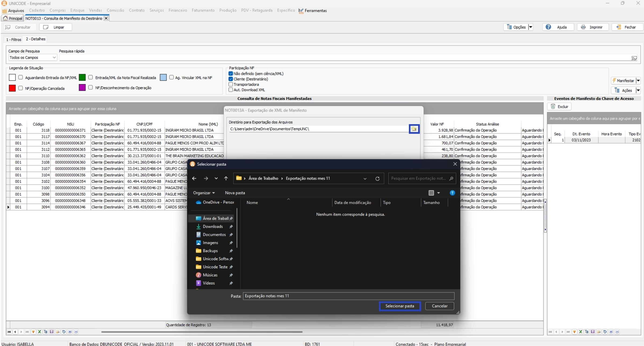Click Nova pasta in the dialog
The image size is (644, 346).
coord(235,193)
